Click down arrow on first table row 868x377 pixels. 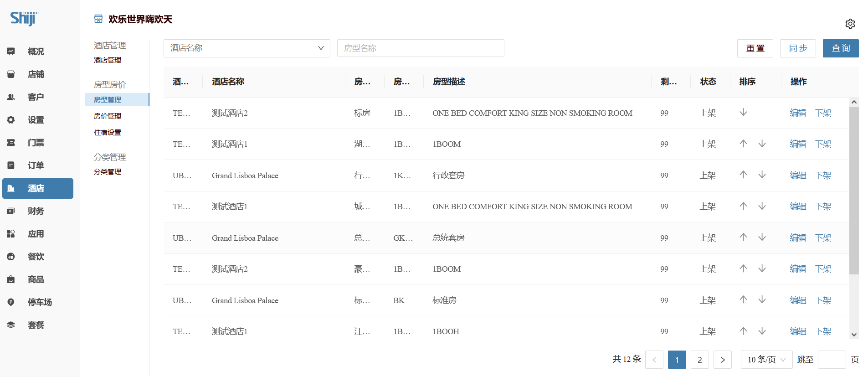tap(743, 113)
